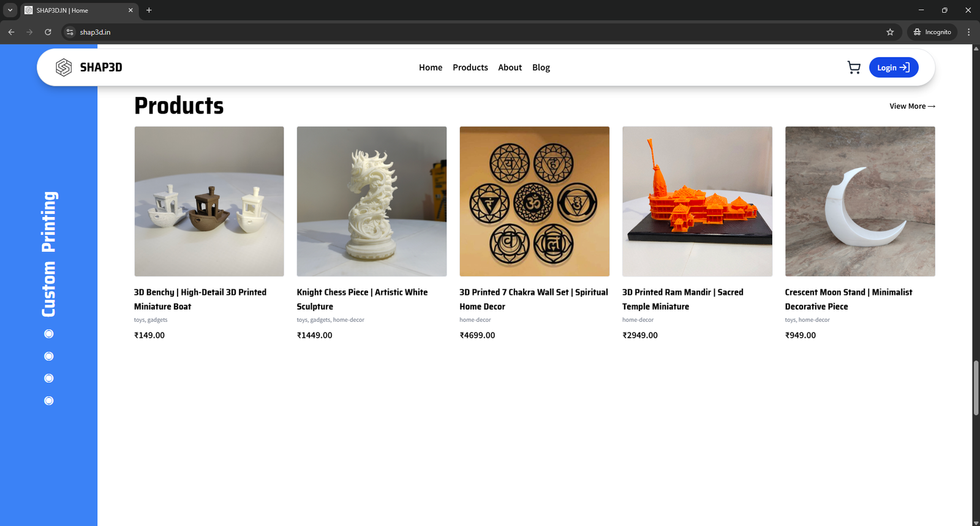This screenshot has height=526, width=980.
Task: Select the fourth slide indicator dot
Action: (x=49, y=401)
